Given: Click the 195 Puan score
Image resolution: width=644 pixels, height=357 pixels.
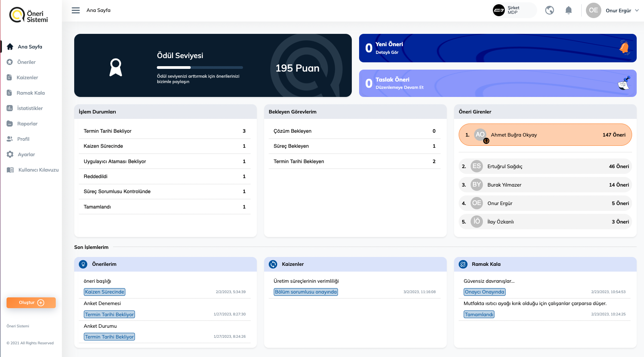Looking at the screenshot, I should point(298,68).
